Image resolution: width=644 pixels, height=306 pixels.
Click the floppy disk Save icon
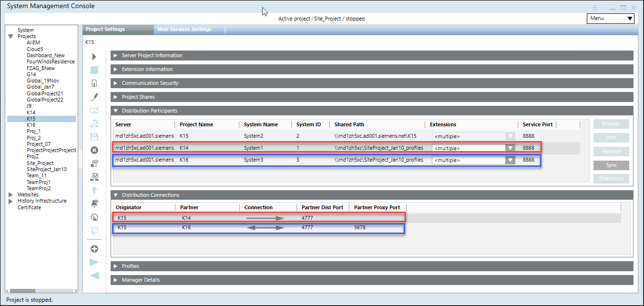pyautogui.click(x=94, y=137)
